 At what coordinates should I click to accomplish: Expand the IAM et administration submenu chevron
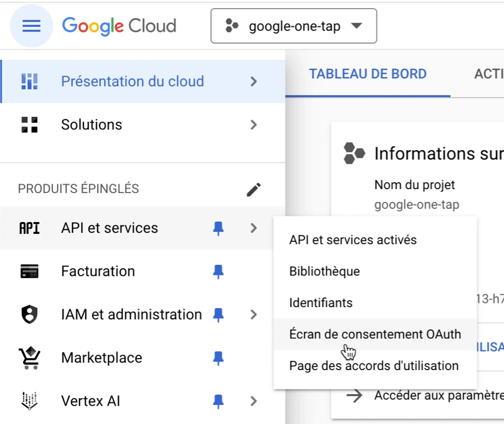[254, 315]
